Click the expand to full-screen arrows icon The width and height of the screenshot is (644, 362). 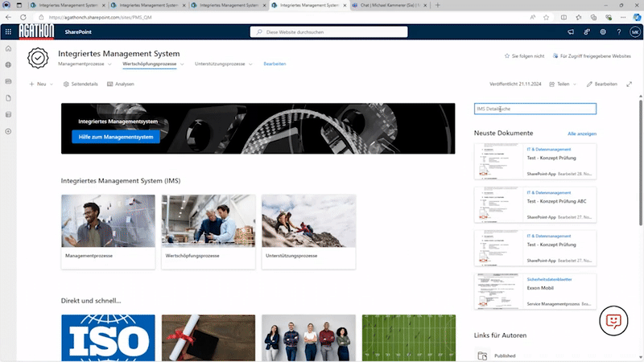tap(630, 84)
